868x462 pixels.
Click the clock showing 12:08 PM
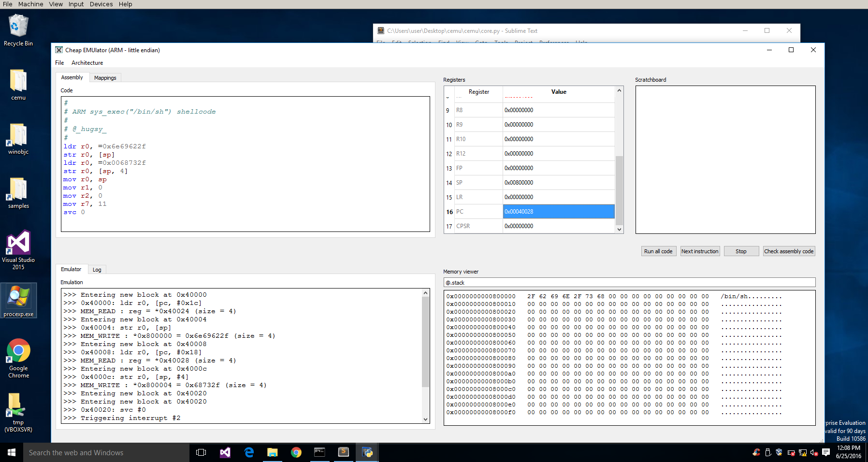[849, 448]
